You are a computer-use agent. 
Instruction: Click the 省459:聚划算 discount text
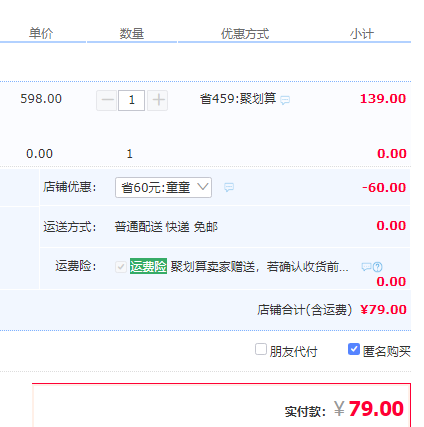[x=238, y=99]
